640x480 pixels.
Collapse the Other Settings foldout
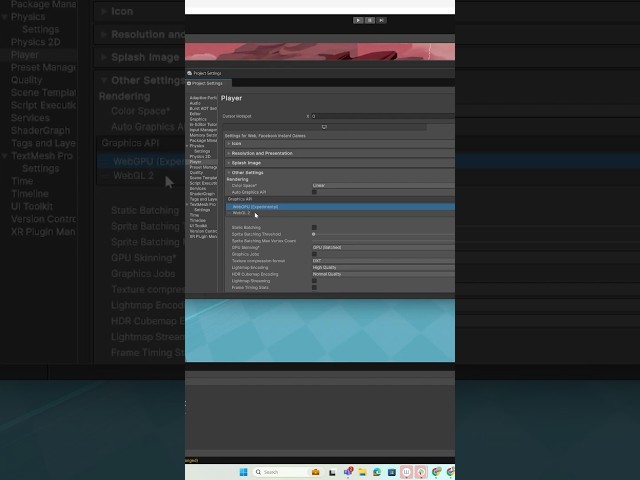(x=340, y=173)
